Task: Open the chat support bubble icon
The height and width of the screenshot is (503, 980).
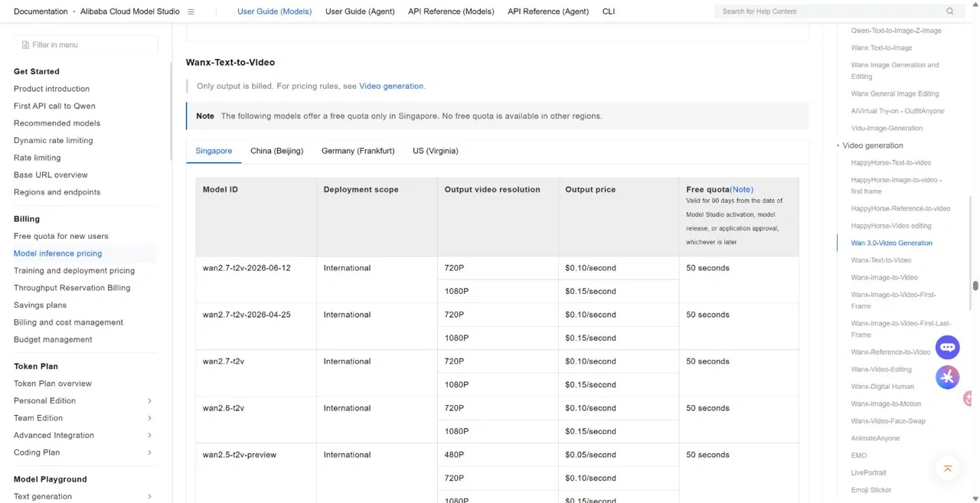Action: (948, 348)
